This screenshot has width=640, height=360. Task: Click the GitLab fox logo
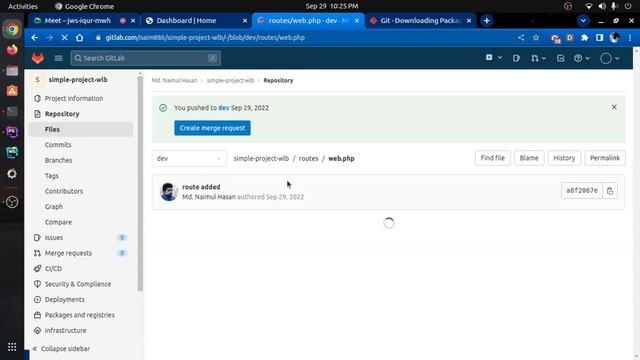[x=38, y=58]
